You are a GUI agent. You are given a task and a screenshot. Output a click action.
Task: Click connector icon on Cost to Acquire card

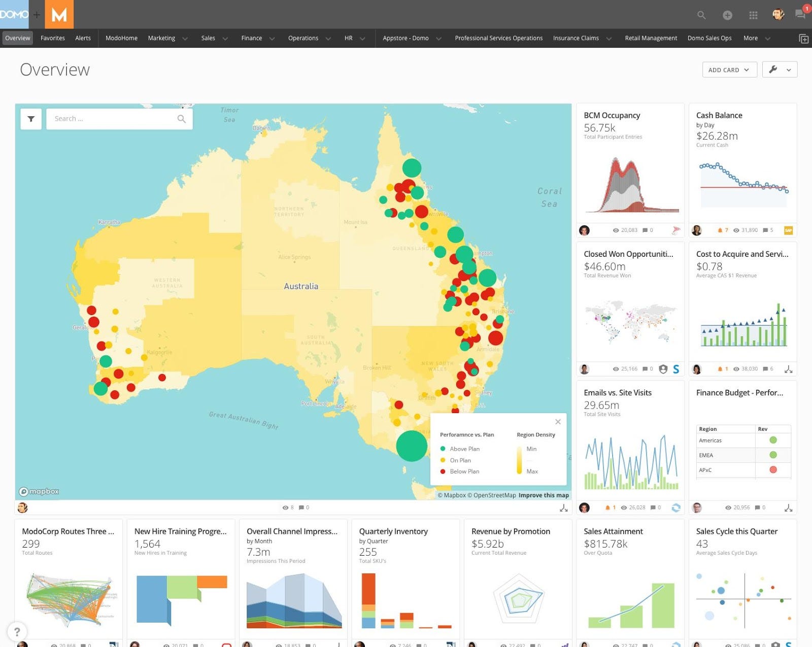(788, 369)
